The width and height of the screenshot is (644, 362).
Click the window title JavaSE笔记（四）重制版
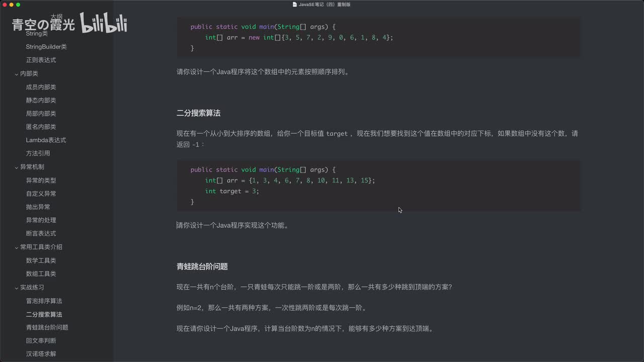coord(325,4)
